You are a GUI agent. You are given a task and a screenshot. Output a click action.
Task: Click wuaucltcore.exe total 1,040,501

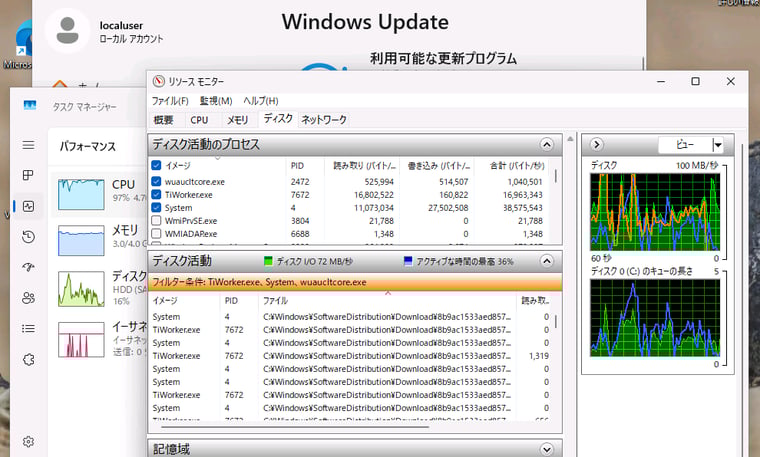[524, 182]
